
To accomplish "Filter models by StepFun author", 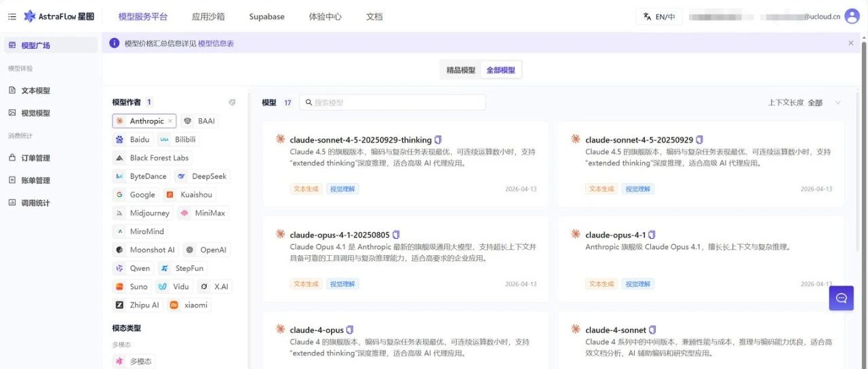I will (x=182, y=268).
